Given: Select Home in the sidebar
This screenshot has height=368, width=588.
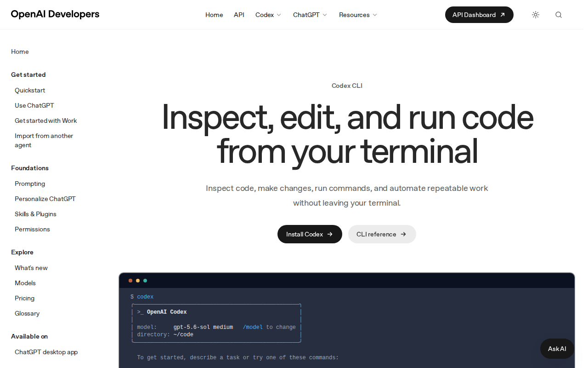Looking at the screenshot, I should pyautogui.click(x=20, y=52).
